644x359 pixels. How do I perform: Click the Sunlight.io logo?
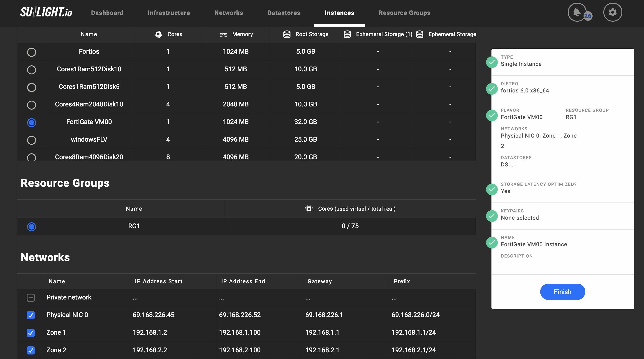(x=46, y=12)
